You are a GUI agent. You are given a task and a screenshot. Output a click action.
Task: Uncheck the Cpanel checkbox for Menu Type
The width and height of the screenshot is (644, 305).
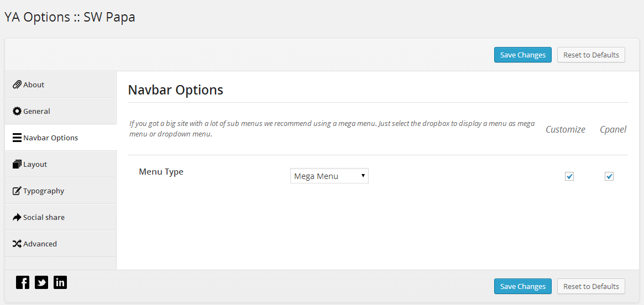pos(609,176)
